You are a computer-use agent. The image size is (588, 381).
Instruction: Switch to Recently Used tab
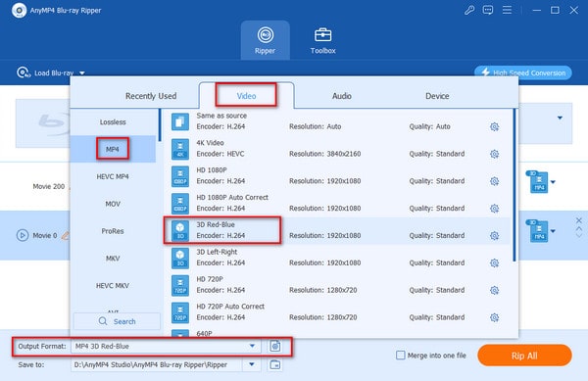151,96
